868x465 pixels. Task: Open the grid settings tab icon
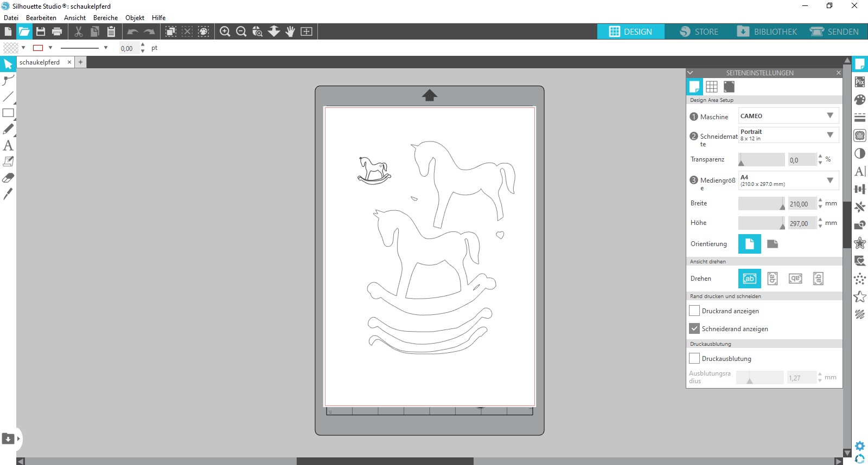coord(712,87)
